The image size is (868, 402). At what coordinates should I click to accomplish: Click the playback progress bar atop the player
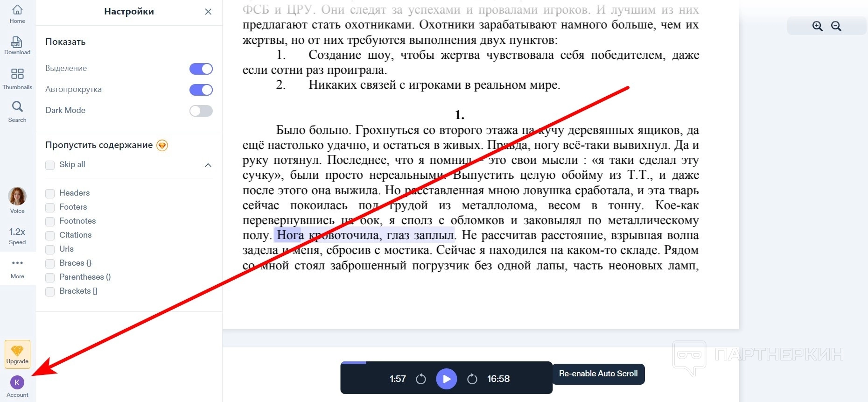tap(447, 362)
